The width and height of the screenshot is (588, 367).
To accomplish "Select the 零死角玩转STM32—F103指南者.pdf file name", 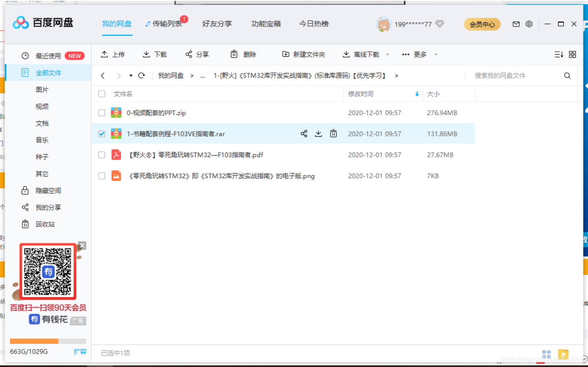I will [x=196, y=155].
